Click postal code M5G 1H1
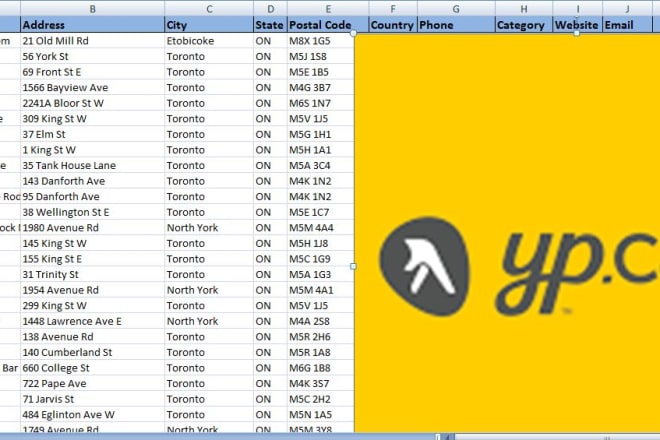The image size is (660, 440). coord(320,134)
